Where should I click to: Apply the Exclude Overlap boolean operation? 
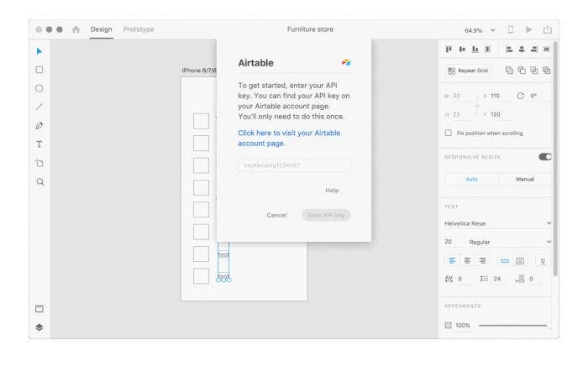coord(546,70)
